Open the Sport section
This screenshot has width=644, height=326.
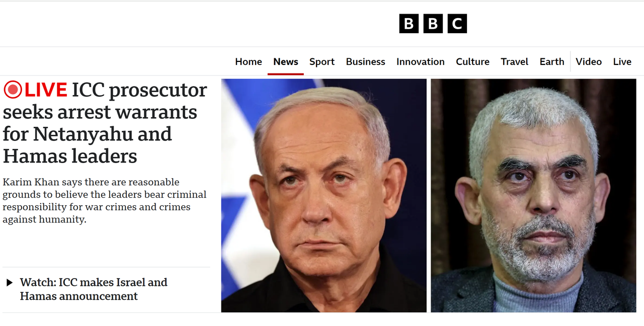click(x=322, y=62)
